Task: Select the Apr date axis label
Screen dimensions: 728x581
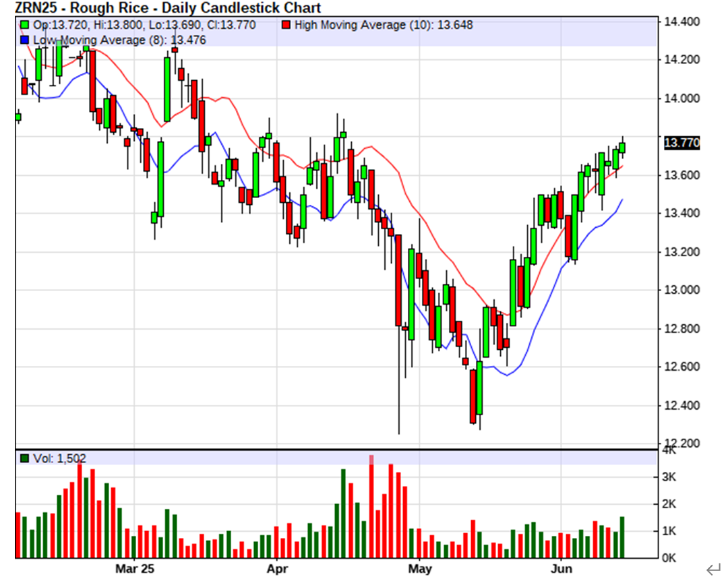Action: pos(276,568)
